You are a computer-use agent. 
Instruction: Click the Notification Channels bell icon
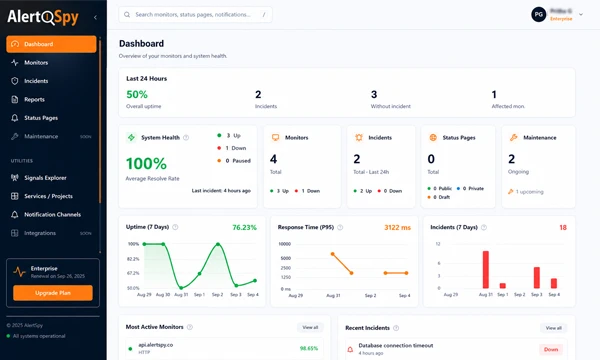pos(15,214)
